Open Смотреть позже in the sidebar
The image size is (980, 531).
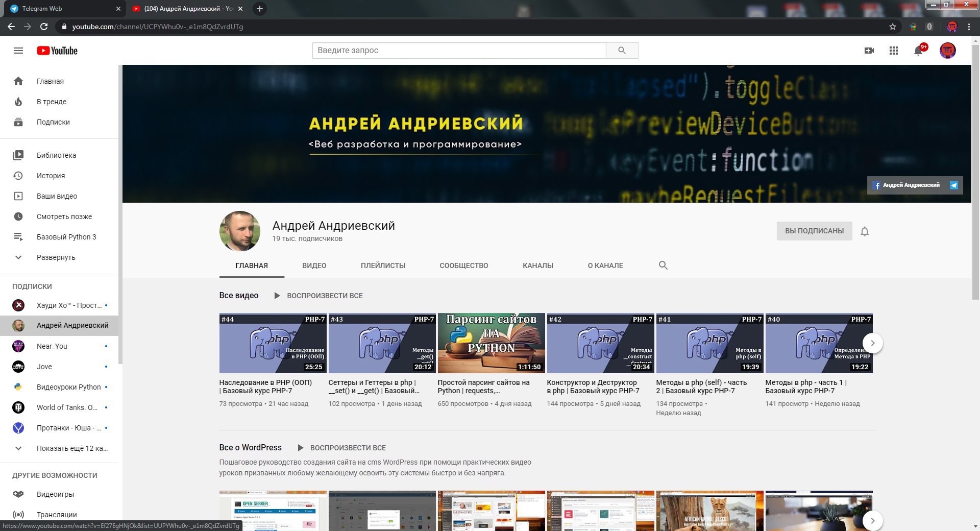click(x=59, y=216)
